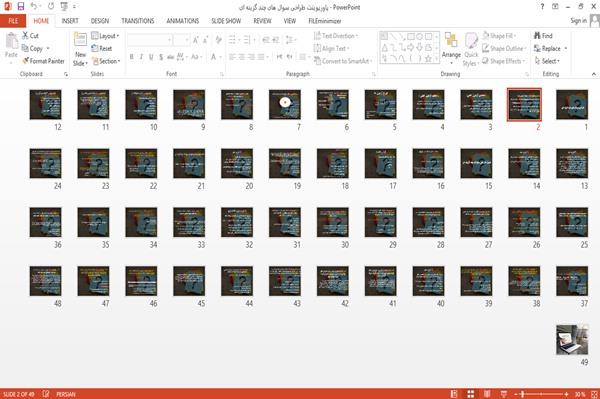
Task: Toggle text Shadow formatting
Action: 161,57
